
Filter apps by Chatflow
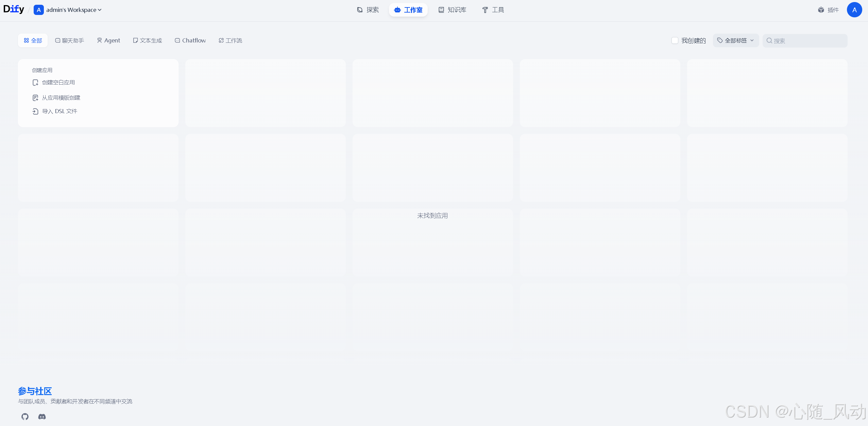coord(190,41)
